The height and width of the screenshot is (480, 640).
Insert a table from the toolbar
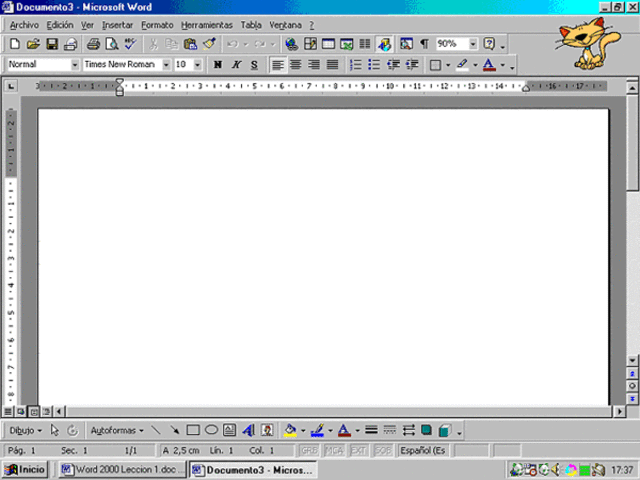[328, 44]
